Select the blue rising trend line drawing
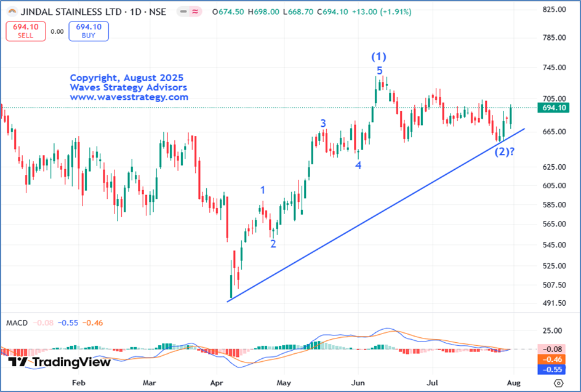581x392 pixels. coord(375,215)
